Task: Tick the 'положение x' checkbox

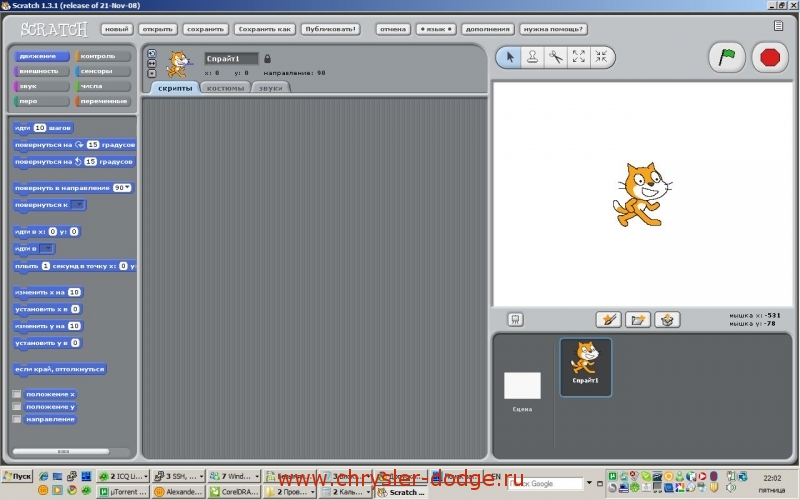Action: point(17,394)
